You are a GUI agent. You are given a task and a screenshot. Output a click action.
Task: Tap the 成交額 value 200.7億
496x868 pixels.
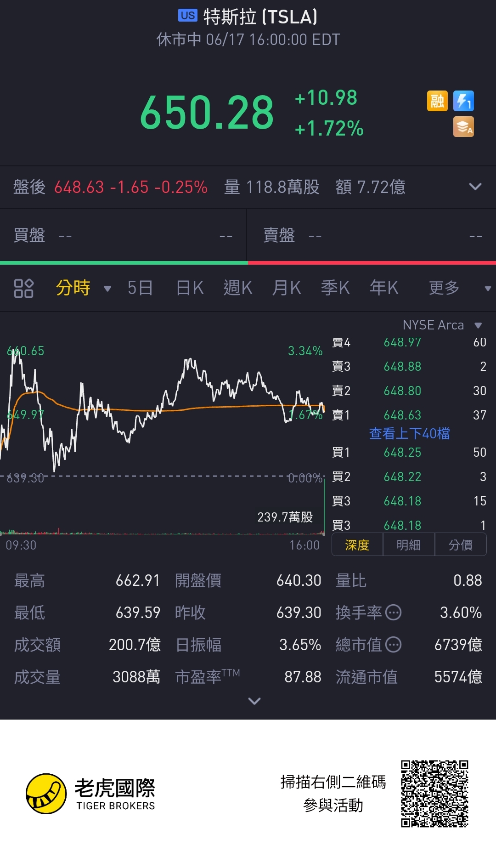pyautogui.click(x=135, y=645)
